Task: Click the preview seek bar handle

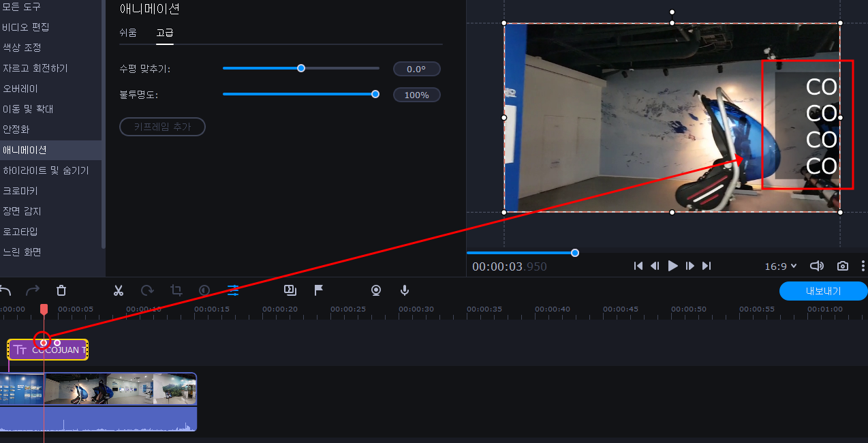Action: click(575, 253)
